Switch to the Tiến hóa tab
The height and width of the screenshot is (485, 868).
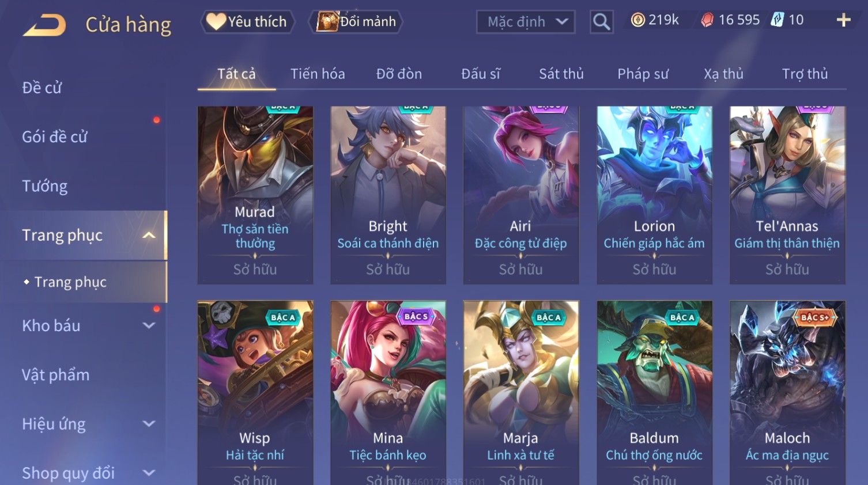coord(318,74)
